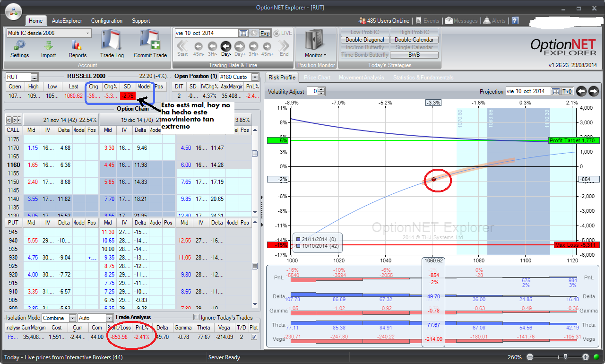605x364 pixels.
Task: Expand the Multi IC desde 2006 account dropdown
Action: pyautogui.click(x=88, y=33)
